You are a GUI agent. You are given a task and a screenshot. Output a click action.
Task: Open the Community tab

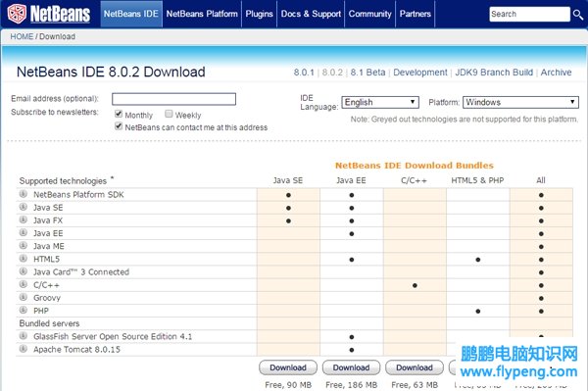click(x=369, y=14)
